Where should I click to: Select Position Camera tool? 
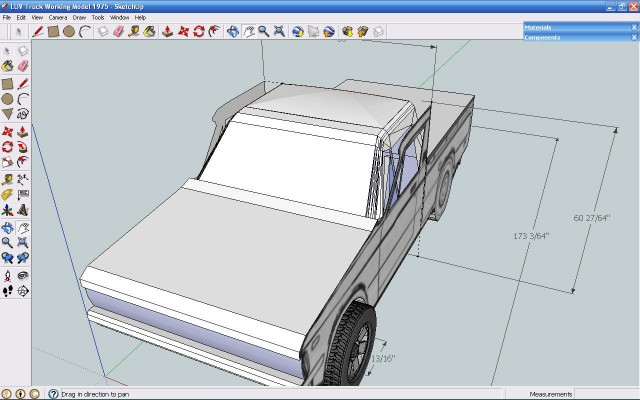coord(7,276)
